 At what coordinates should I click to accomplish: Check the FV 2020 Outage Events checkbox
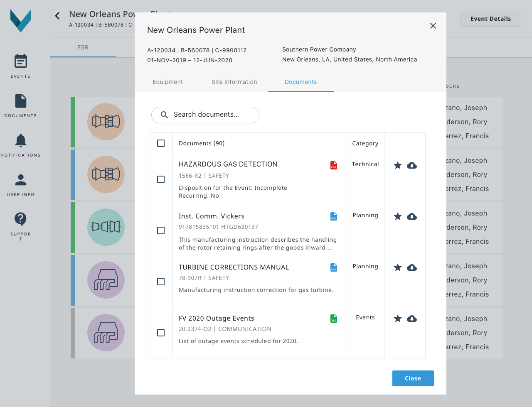click(x=161, y=333)
